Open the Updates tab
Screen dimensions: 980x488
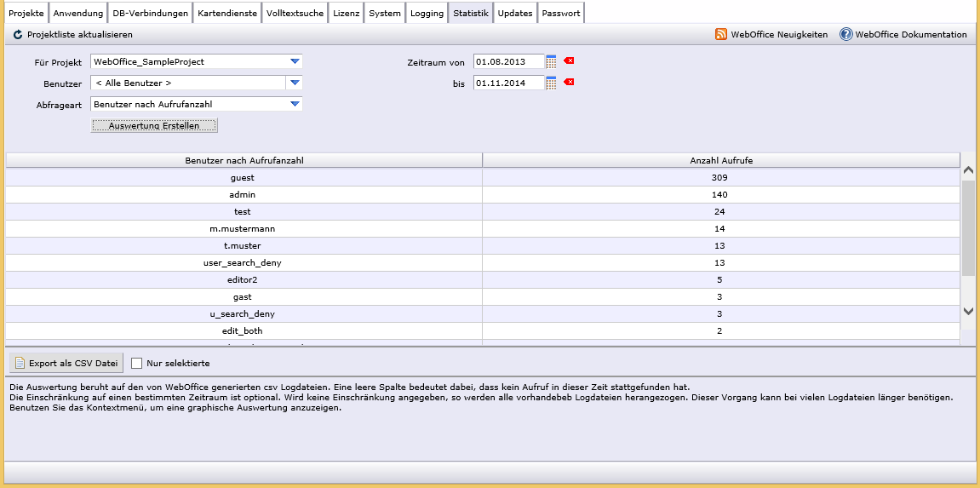pyautogui.click(x=516, y=13)
